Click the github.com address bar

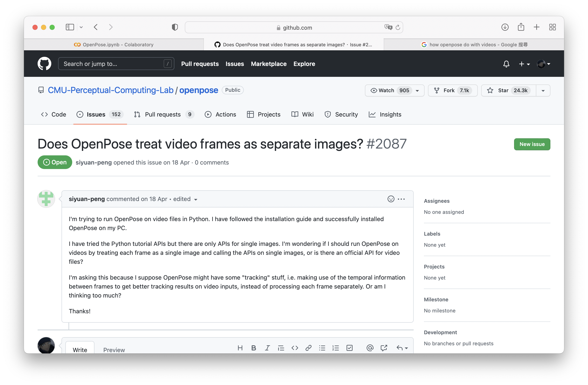coord(294,27)
